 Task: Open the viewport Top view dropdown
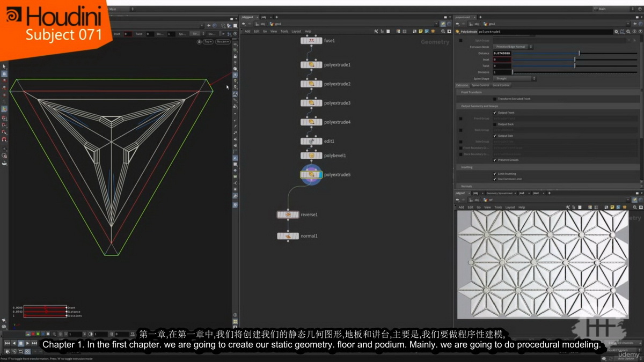tap(208, 42)
